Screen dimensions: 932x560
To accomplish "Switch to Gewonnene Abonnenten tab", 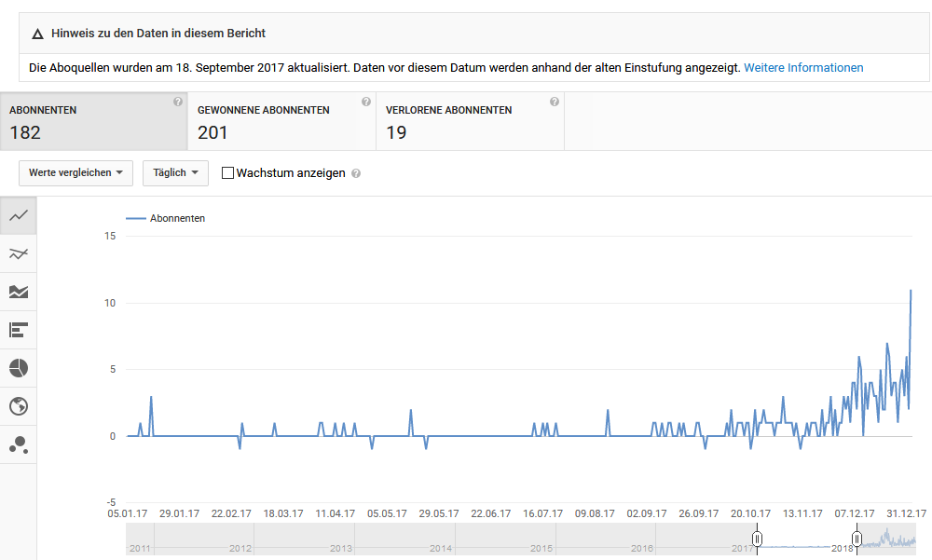I will [281, 121].
